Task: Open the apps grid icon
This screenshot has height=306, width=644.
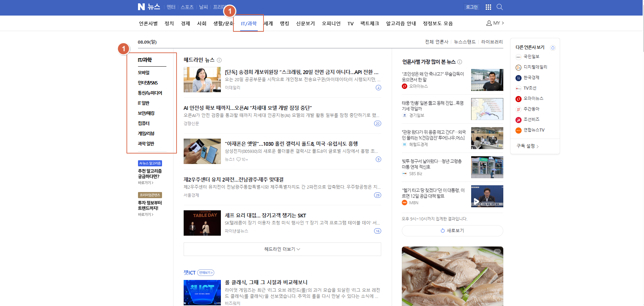Action: point(488,7)
